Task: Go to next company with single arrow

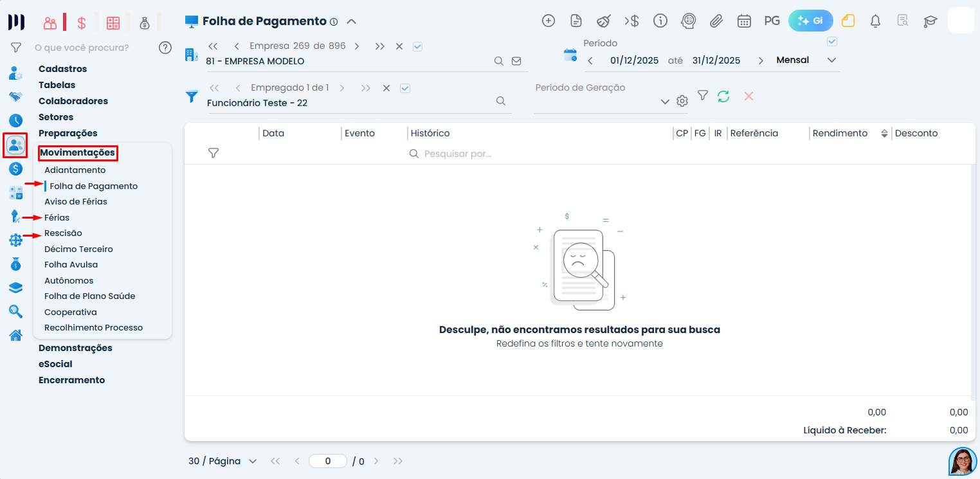Action: (357, 46)
